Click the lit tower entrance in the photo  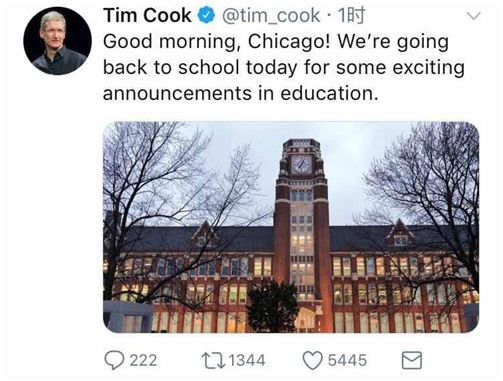[x=306, y=319]
